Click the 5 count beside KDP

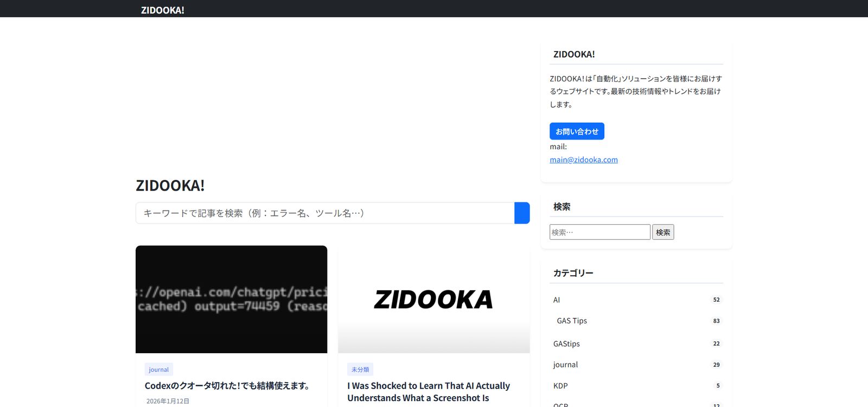click(718, 386)
